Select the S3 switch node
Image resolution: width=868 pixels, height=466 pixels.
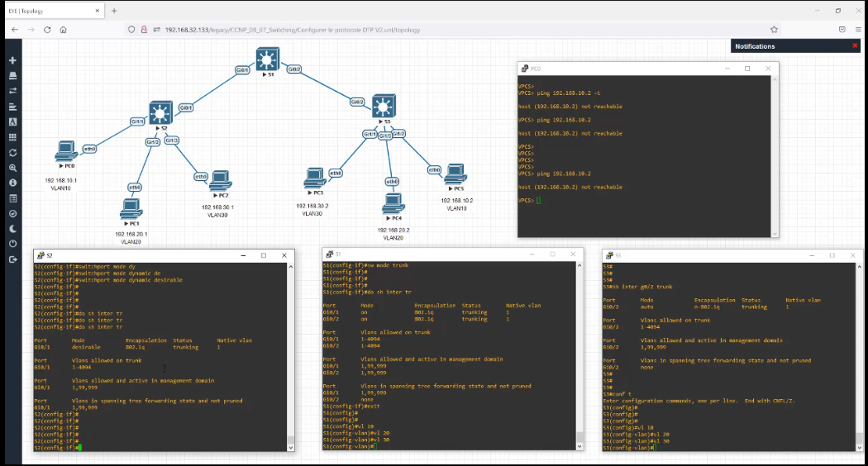point(382,107)
